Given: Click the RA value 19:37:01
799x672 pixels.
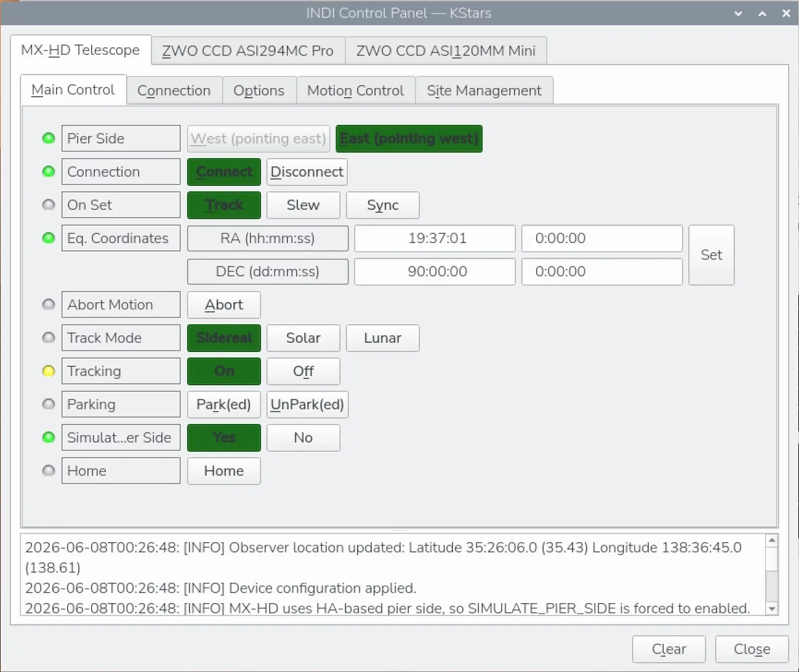Looking at the screenshot, I should pyautogui.click(x=435, y=238).
